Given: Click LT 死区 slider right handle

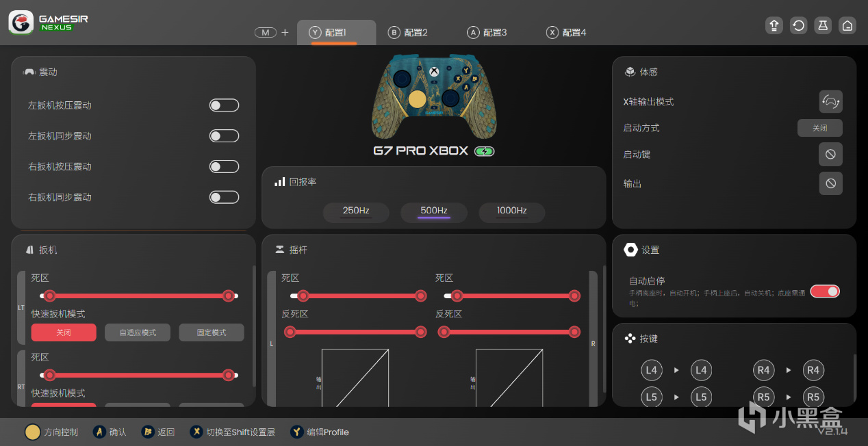Looking at the screenshot, I should coord(229,296).
